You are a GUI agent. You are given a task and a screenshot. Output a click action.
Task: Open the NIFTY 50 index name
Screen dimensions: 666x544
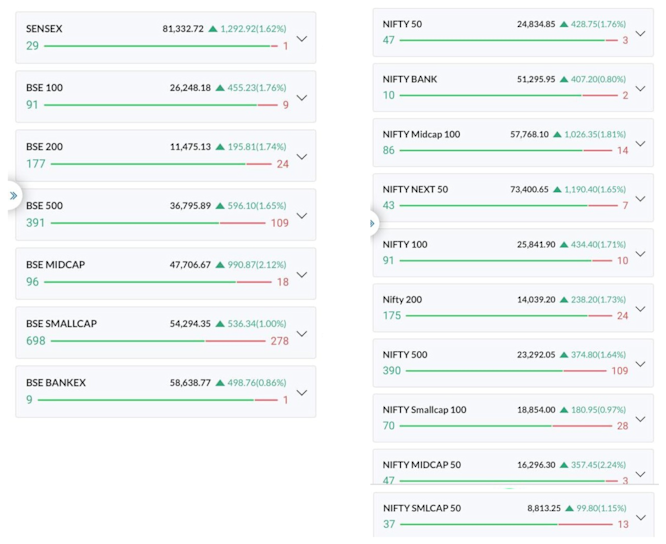402,24
